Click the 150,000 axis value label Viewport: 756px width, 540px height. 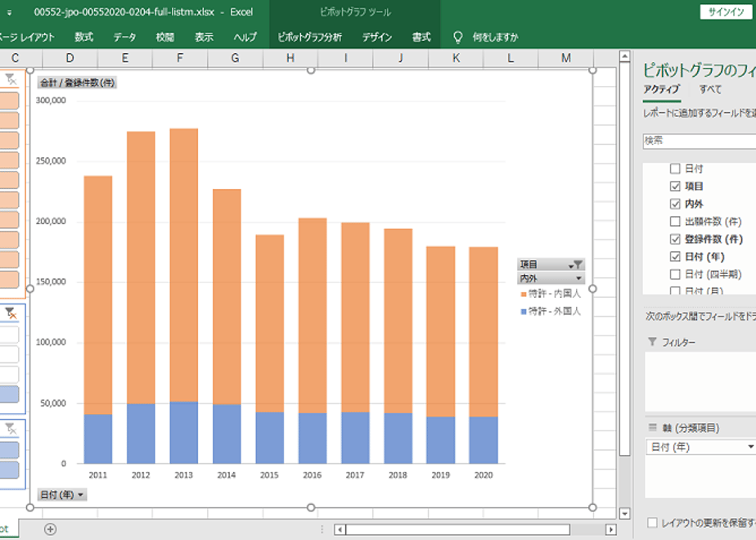[x=51, y=281]
